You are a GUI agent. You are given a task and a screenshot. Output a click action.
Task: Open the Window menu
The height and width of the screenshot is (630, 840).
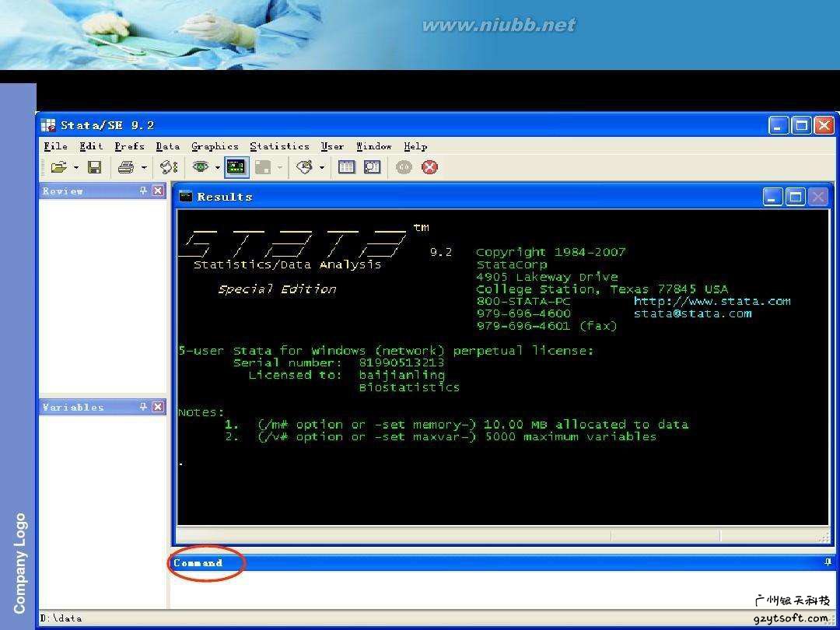pos(374,146)
